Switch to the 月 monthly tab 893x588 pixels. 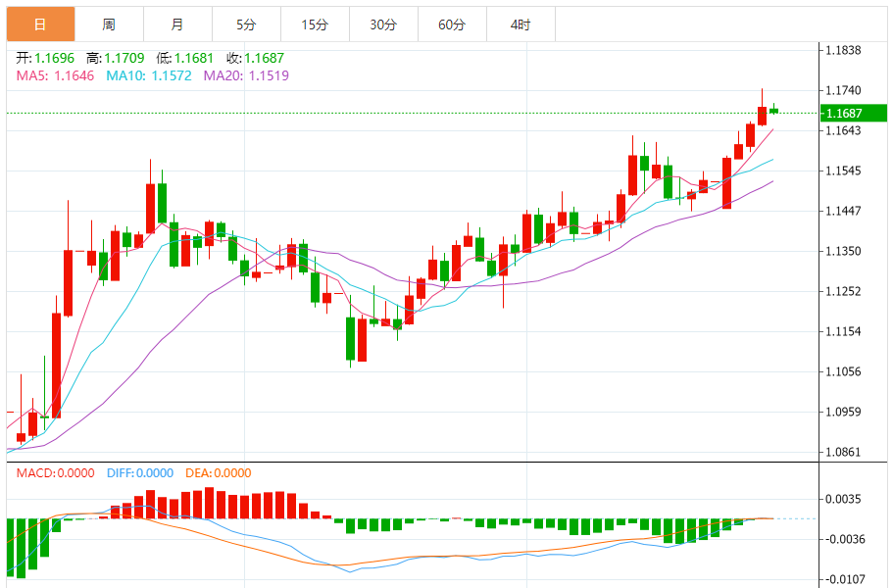point(177,24)
